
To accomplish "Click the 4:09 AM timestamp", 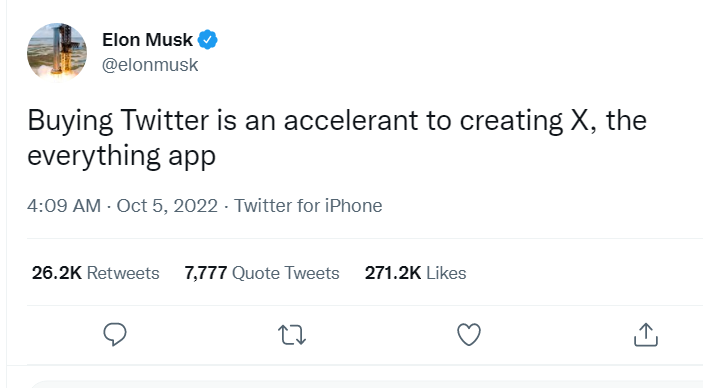I will tap(64, 206).
